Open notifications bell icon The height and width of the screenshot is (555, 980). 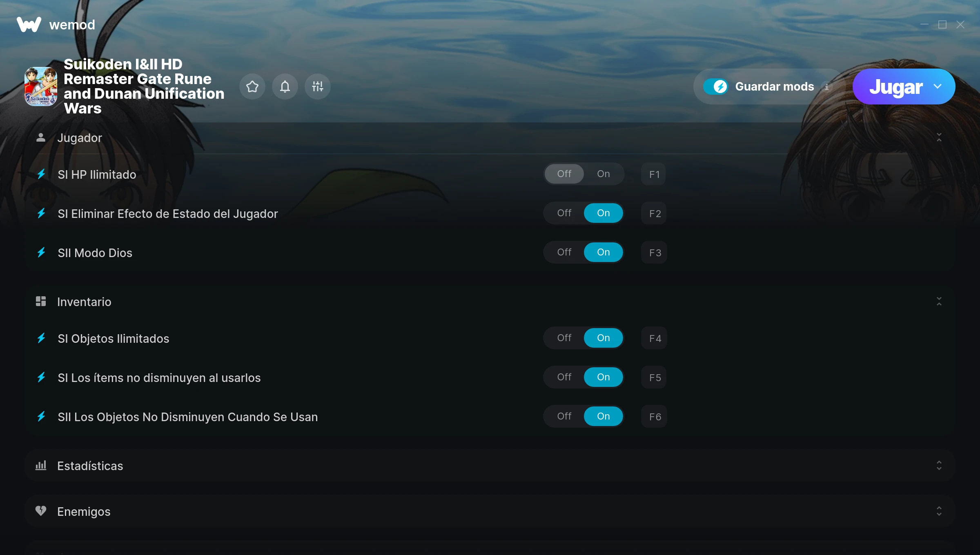285,87
